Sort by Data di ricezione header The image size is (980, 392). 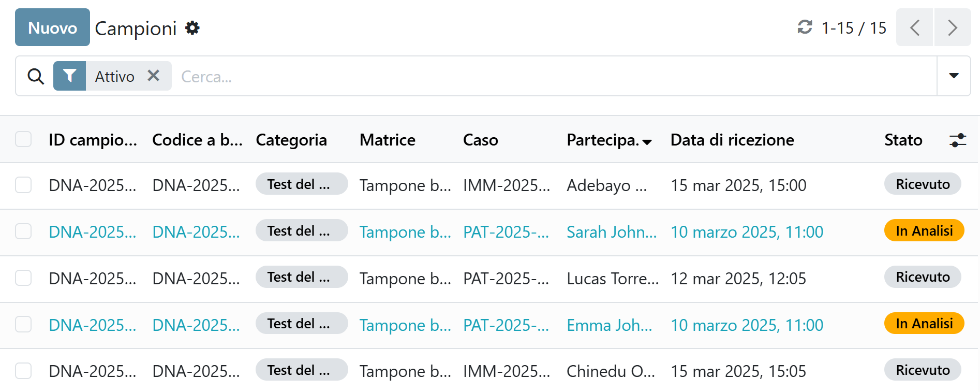pos(732,140)
